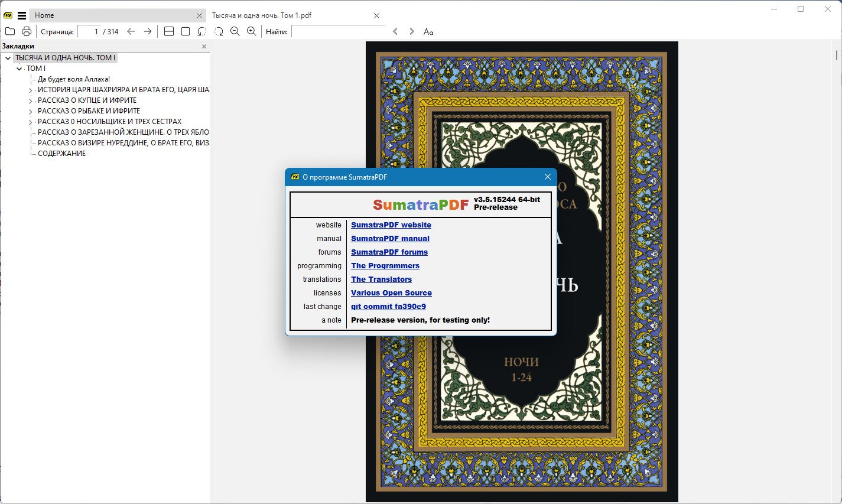Click the Страница: label
This screenshot has width=842, height=504.
[57, 32]
